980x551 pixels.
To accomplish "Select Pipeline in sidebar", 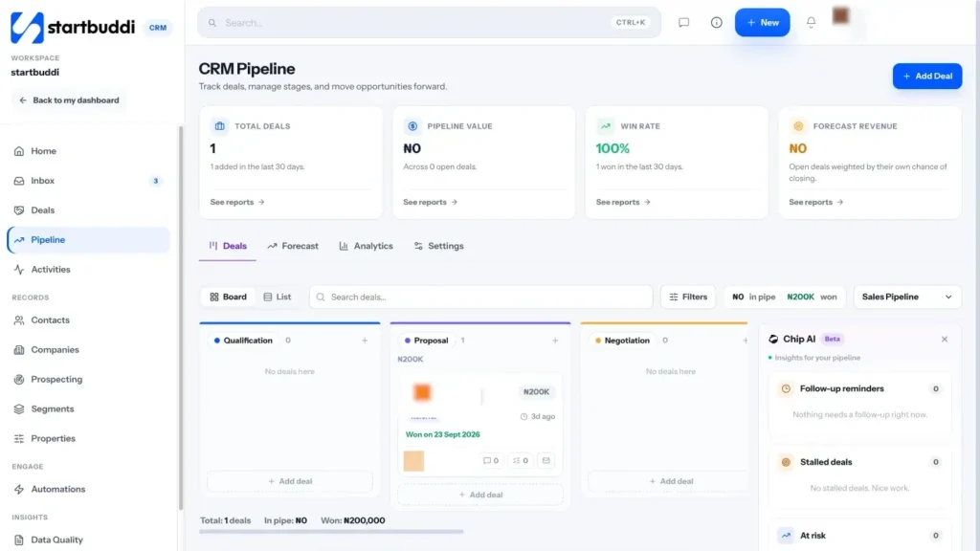I will (88, 240).
